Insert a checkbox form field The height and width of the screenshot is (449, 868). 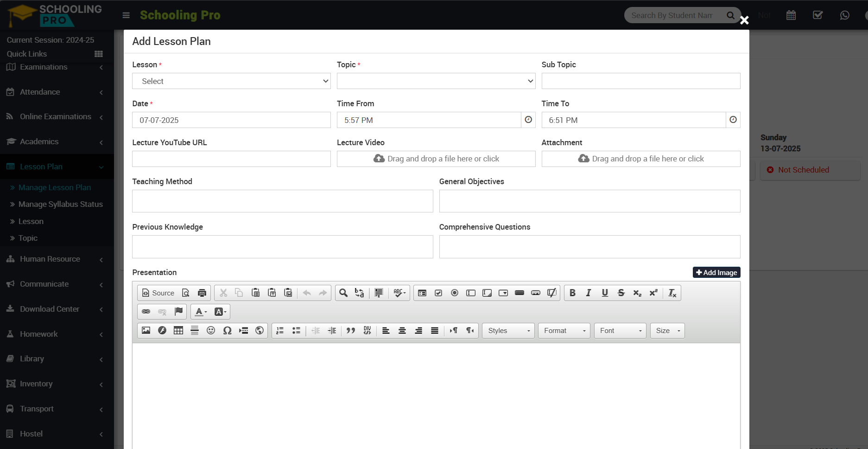pyautogui.click(x=438, y=293)
